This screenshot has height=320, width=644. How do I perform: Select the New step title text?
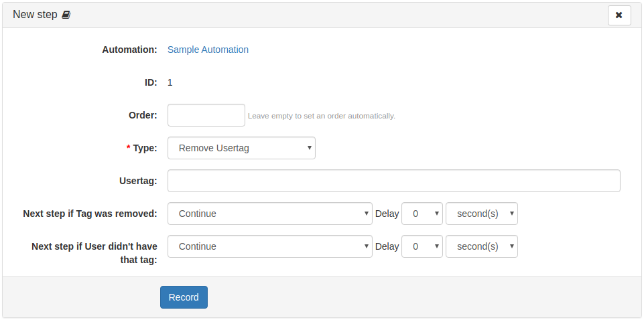point(35,14)
